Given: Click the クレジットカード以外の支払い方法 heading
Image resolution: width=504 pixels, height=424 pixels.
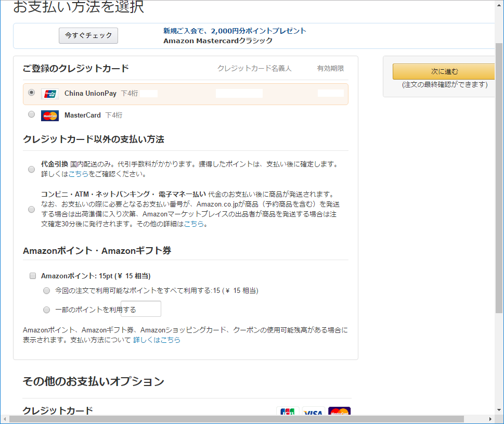Looking at the screenshot, I should click(94, 139).
